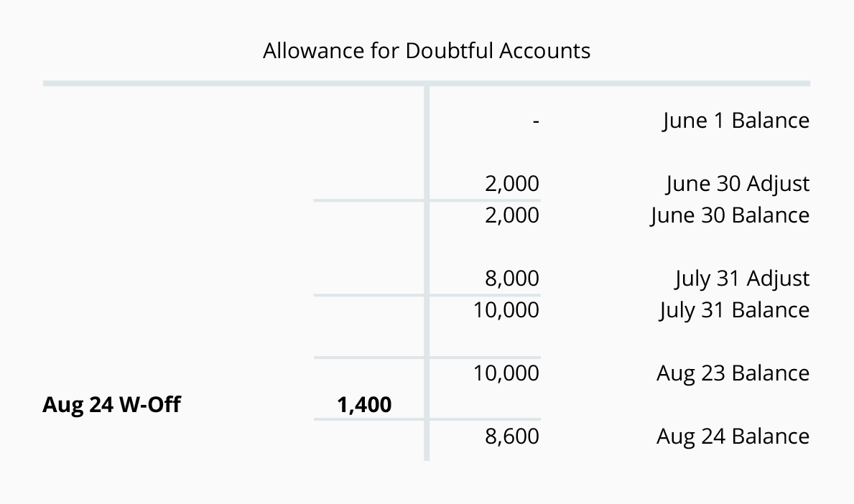This screenshot has width=854, height=504.
Task: Click the 1,400 write-off debit amount
Action: (x=365, y=405)
